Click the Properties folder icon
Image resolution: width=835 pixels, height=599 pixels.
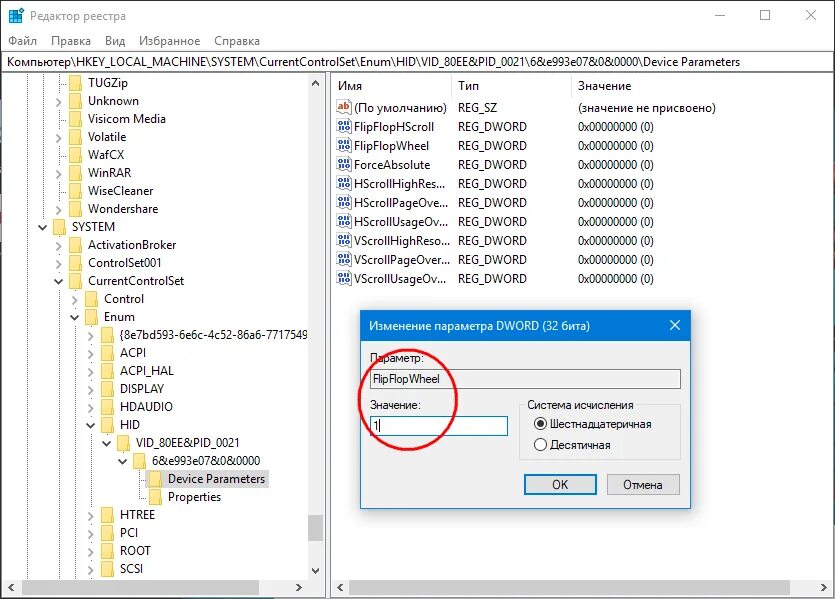coord(155,497)
